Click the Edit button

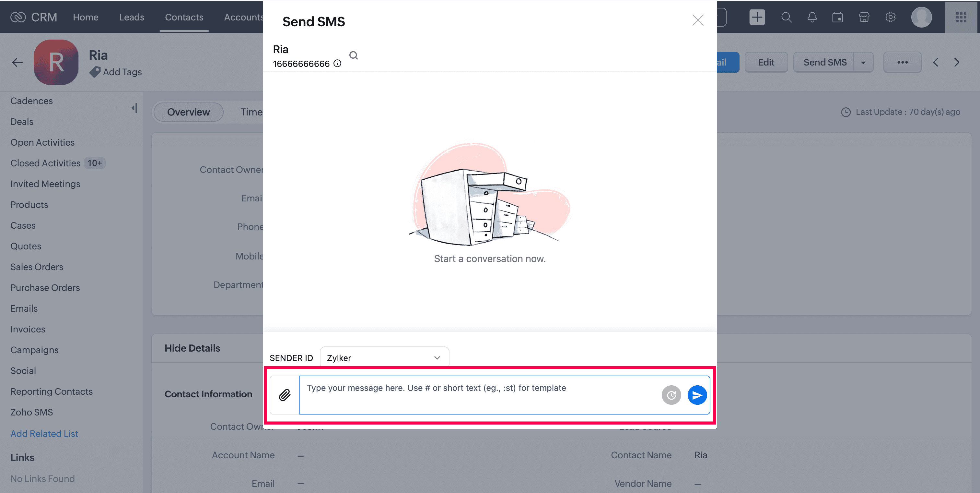766,62
